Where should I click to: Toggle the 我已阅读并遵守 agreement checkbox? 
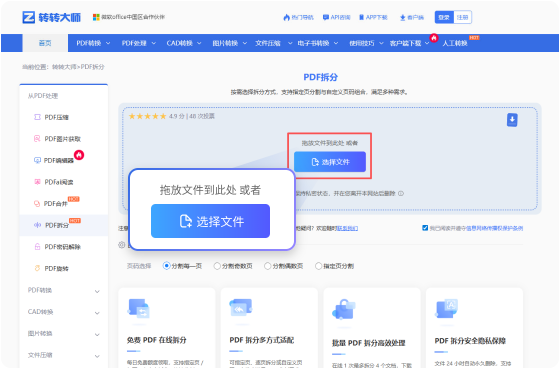pyautogui.click(x=425, y=228)
